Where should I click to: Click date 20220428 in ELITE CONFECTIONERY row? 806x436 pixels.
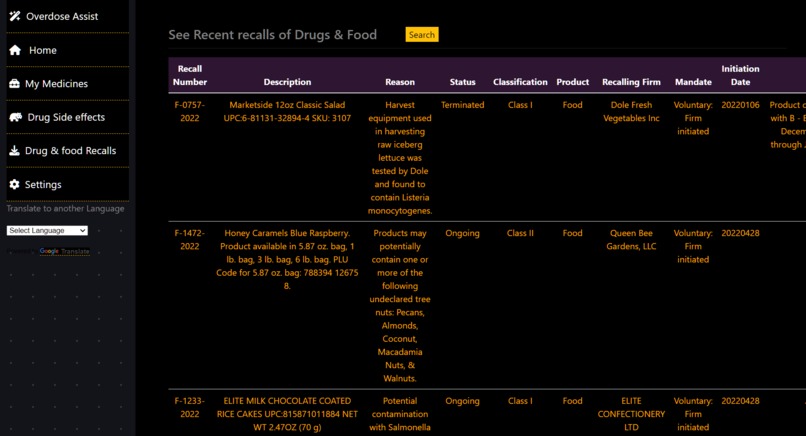pyautogui.click(x=740, y=401)
